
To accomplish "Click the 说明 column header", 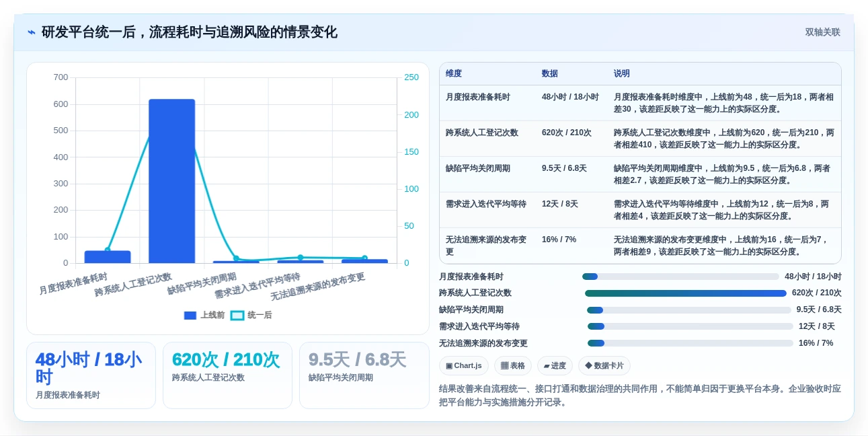I will (622, 73).
